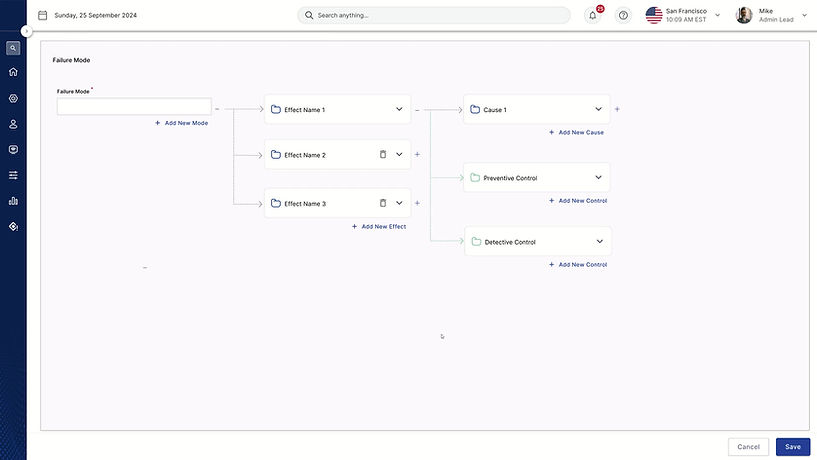817x460 pixels.
Task: Expand the Preventive Control chevron
Action: coord(598,177)
